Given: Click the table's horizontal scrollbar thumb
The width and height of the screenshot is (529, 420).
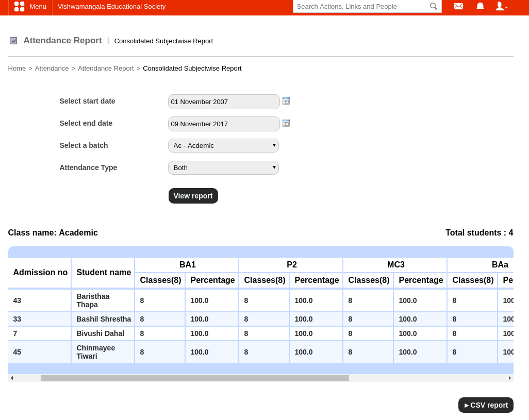Looking at the screenshot, I should tap(195, 378).
